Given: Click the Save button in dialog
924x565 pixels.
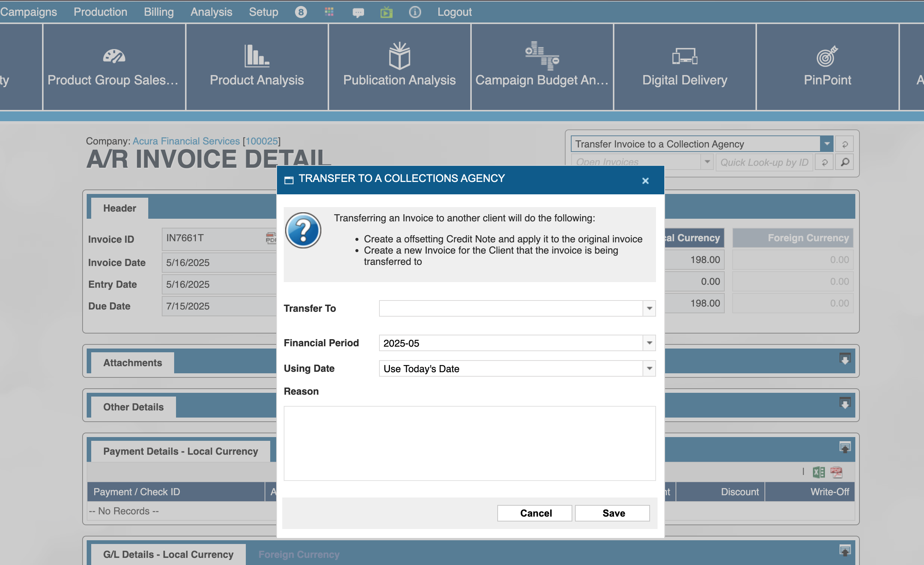Looking at the screenshot, I should point(613,513).
